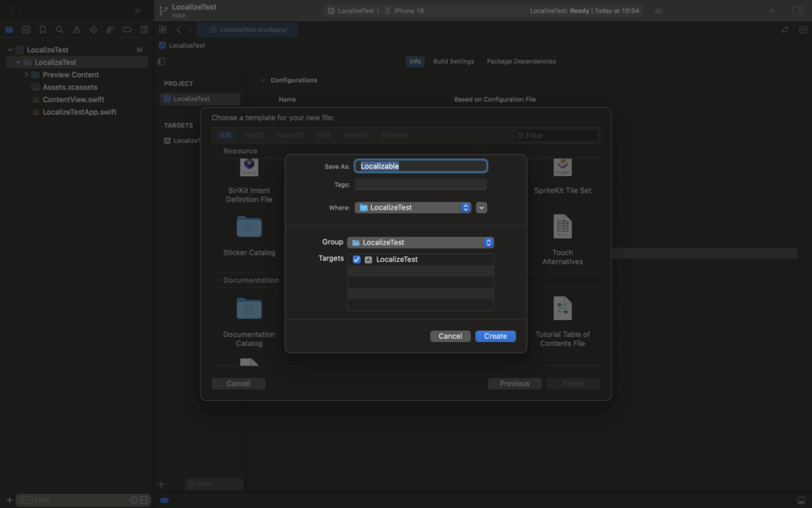The height and width of the screenshot is (508, 812).
Task: Toggle the project targets list sidebar icon
Action: [161, 61]
